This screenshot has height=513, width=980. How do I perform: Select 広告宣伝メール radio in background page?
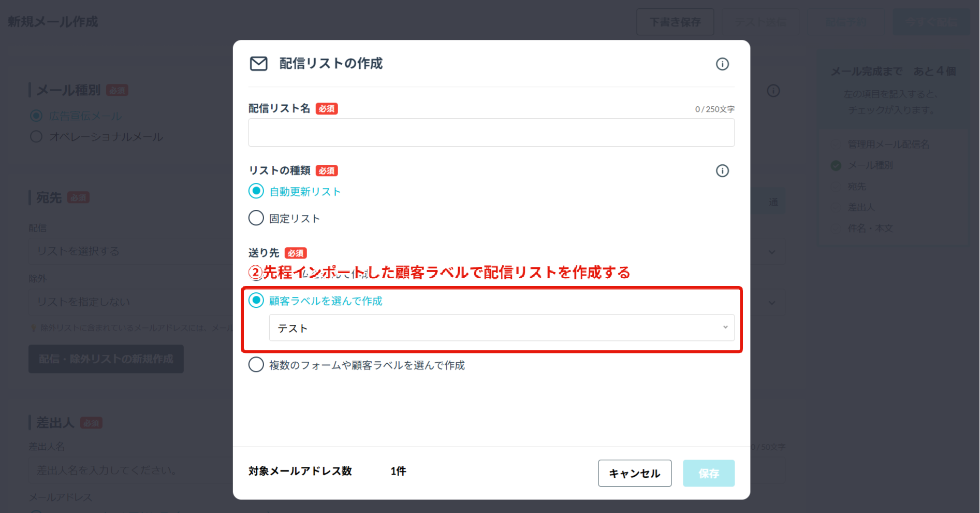(36, 116)
